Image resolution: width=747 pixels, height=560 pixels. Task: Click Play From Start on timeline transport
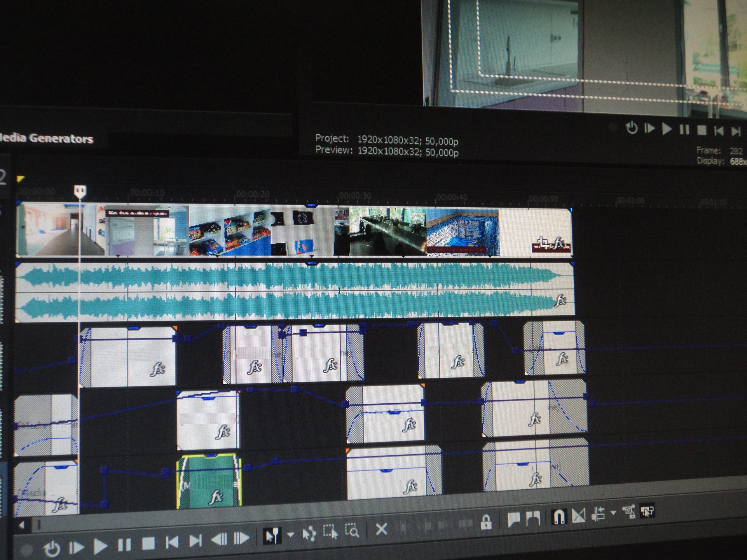coord(76,547)
